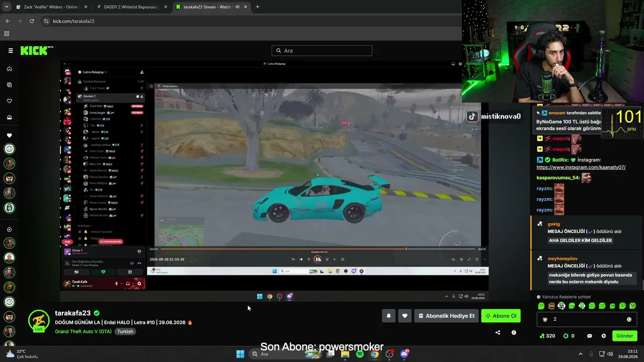
Task: Open tarakafa23's channel avatar with LIVE badge
Action: point(39,321)
